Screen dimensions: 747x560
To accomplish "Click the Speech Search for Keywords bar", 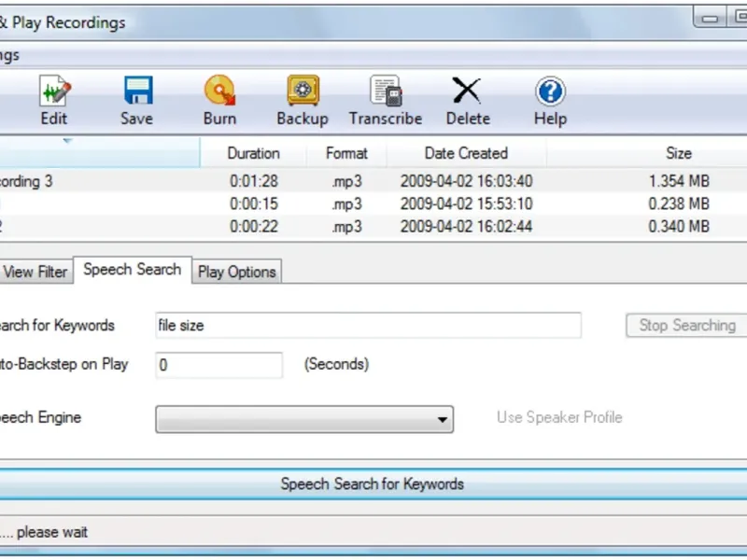I will click(x=373, y=484).
